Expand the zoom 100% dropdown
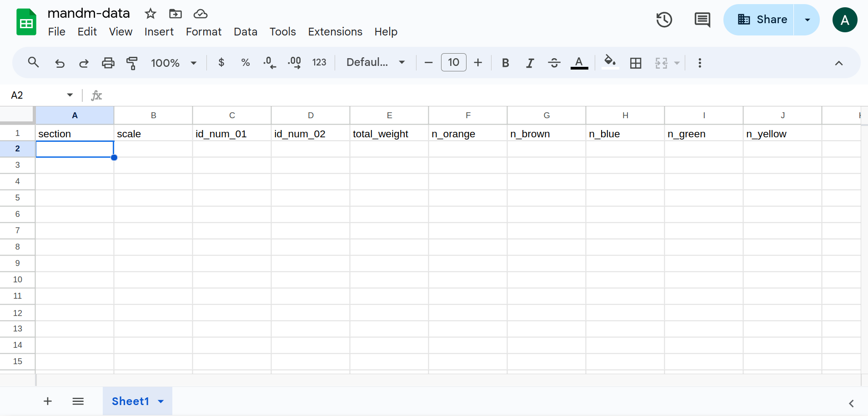Image resolution: width=868 pixels, height=416 pixels. [174, 63]
